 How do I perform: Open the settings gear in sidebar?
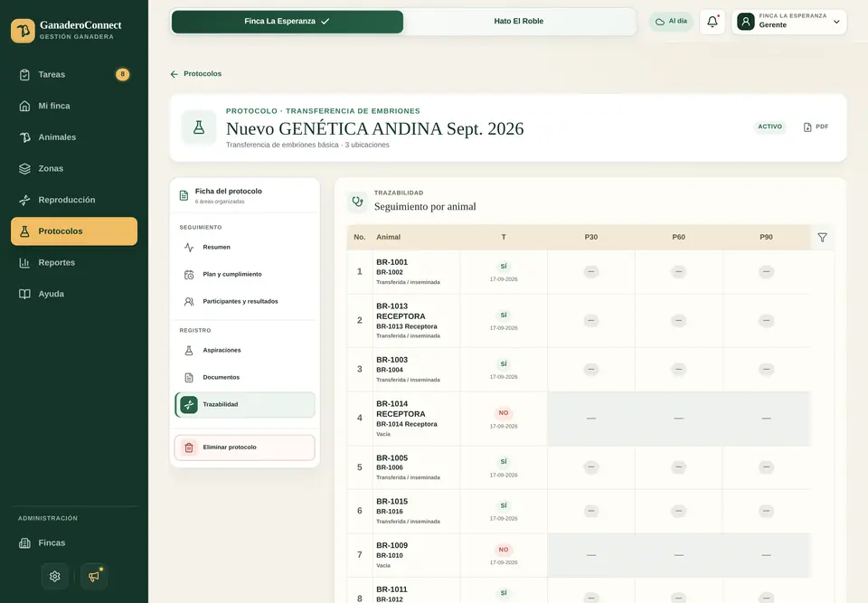[x=55, y=577]
